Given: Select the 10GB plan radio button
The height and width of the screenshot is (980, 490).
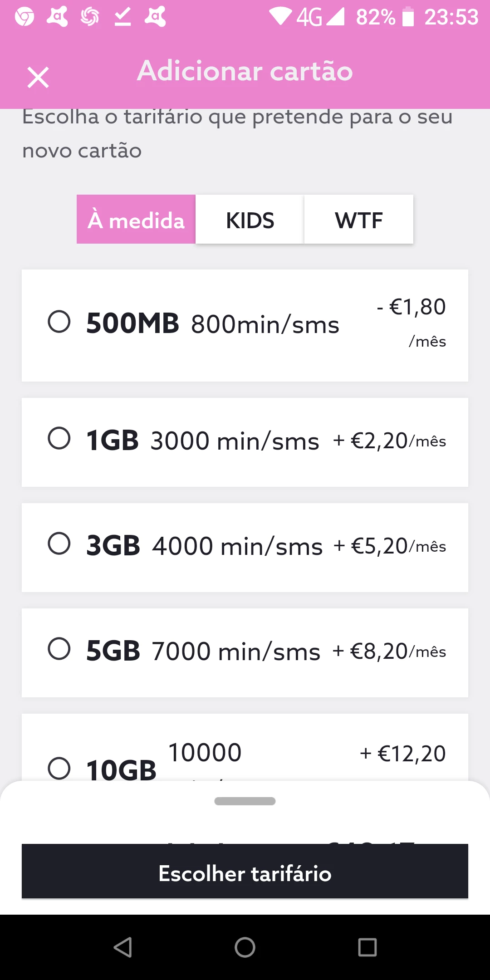Looking at the screenshot, I should click(59, 769).
